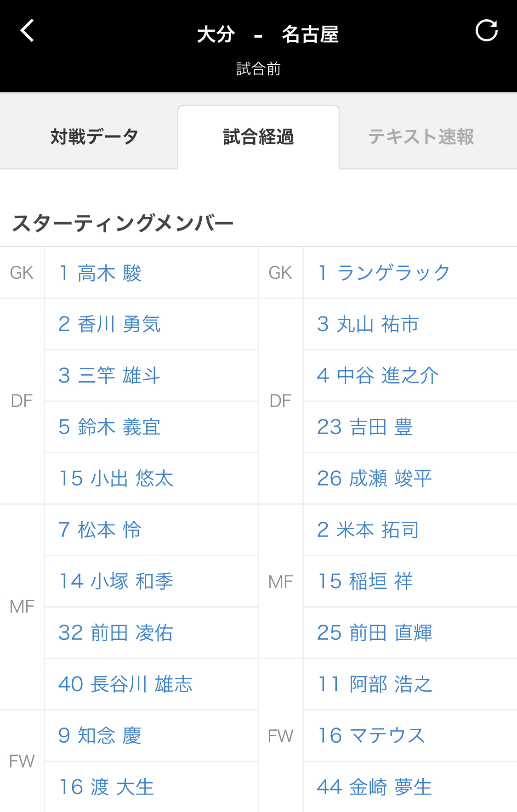
Task: Tap the back arrow icon
Action: pos(28,31)
